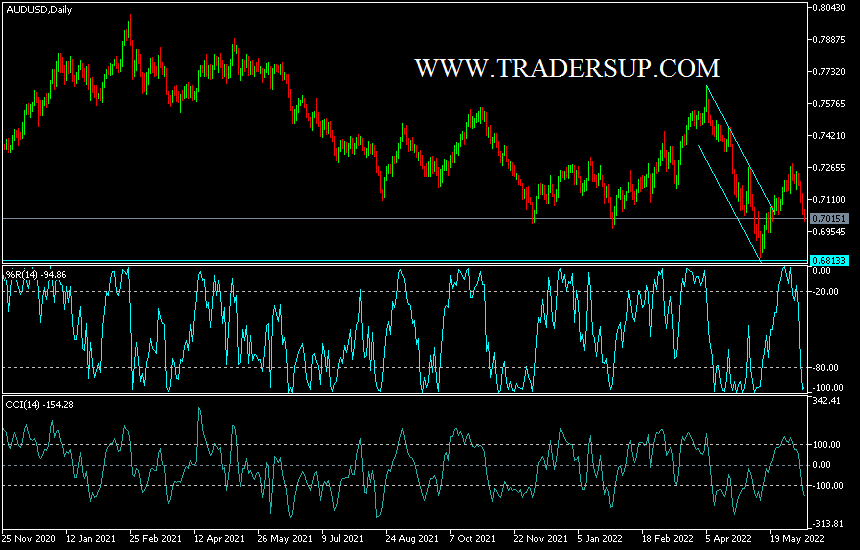Screen dimensions: 860x550
Task: Select the lower descending channel trendline
Action: [x=729, y=202]
